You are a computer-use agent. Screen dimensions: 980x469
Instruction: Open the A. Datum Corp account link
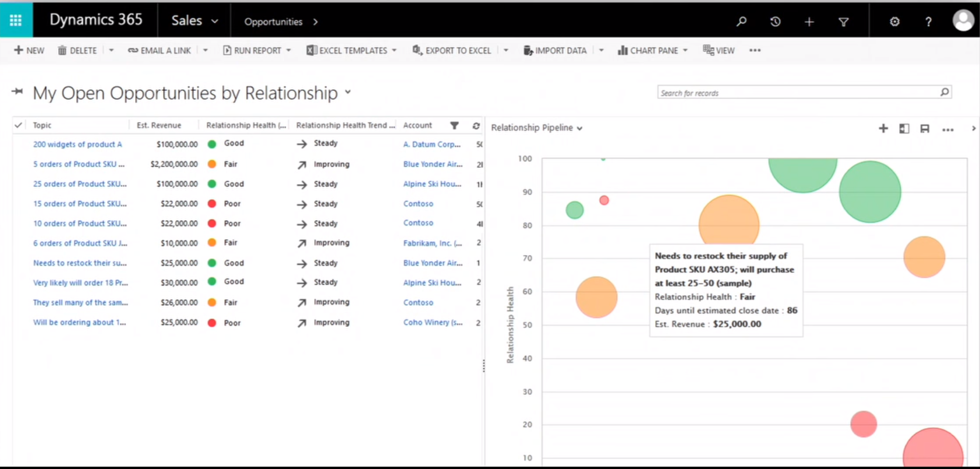(x=431, y=144)
